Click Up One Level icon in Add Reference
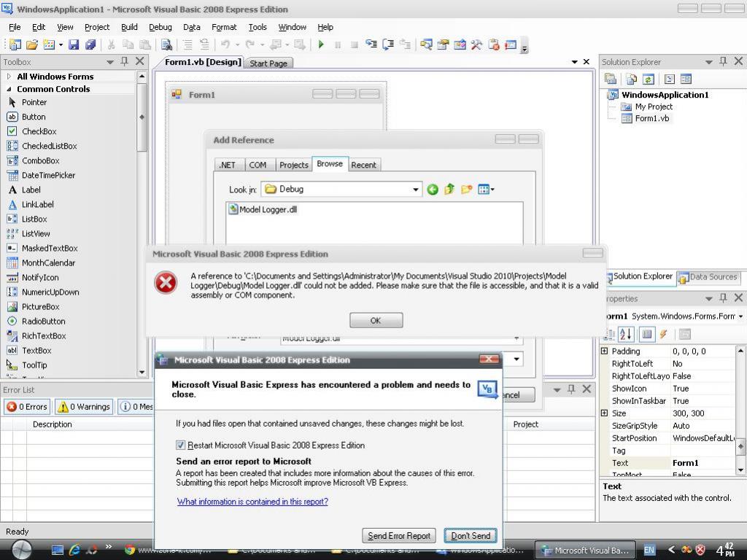 [449, 190]
